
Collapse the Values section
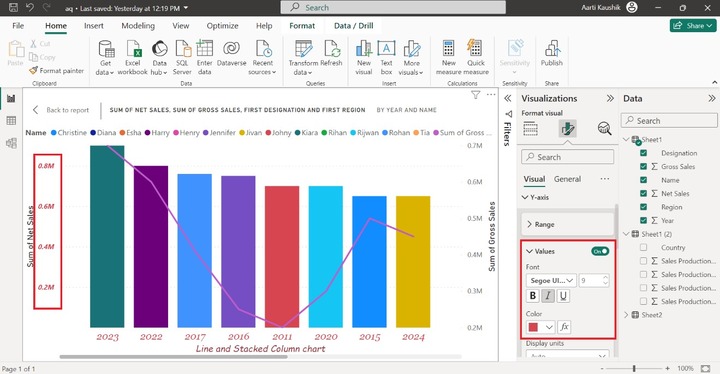[x=529, y=251]
